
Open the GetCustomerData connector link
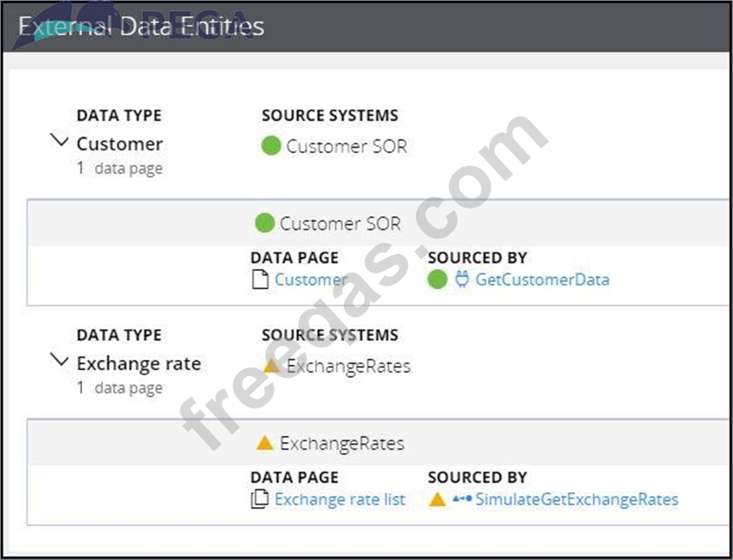pos(542,280)
